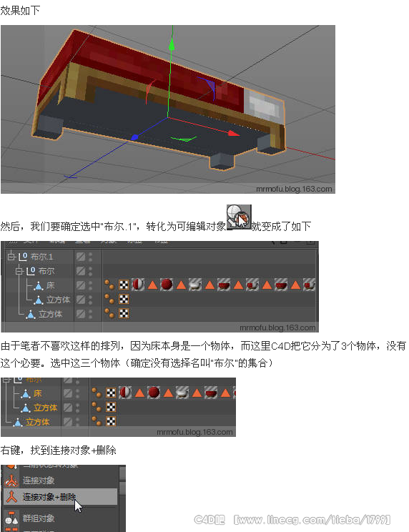This screenshot has height=532, width=409.
Task: Click 床 polygon icon in second panel
Action: pos(26,393)
